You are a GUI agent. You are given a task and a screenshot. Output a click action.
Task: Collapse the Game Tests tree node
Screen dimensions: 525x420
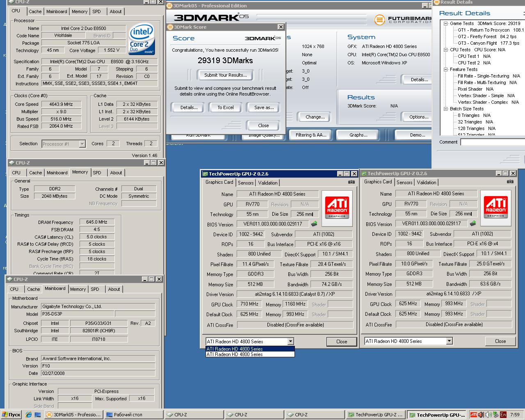pos(445,23)
